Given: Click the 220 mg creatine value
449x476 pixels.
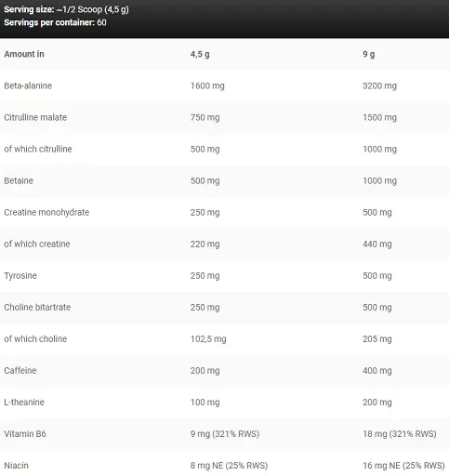Looking at the screenshot, I should pos(205,245).
